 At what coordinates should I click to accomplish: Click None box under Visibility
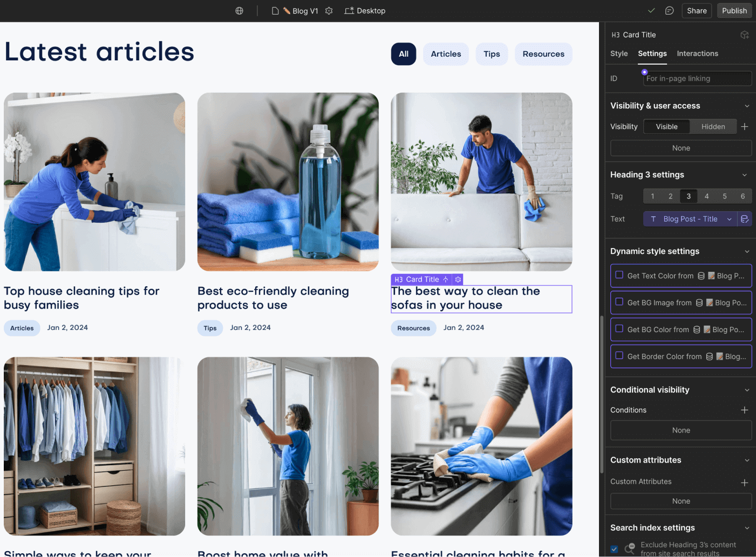point(681,148)
